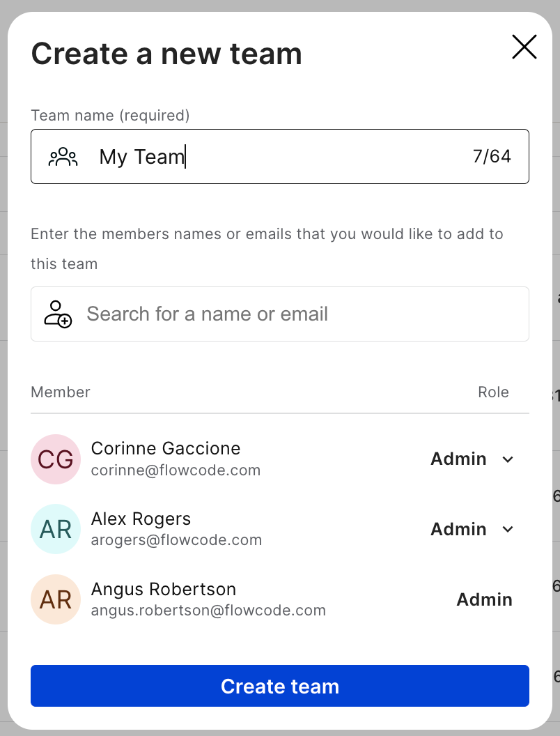The image size is (560, 736).
Task: Click the add-member person icon
Action: point(58,314)
